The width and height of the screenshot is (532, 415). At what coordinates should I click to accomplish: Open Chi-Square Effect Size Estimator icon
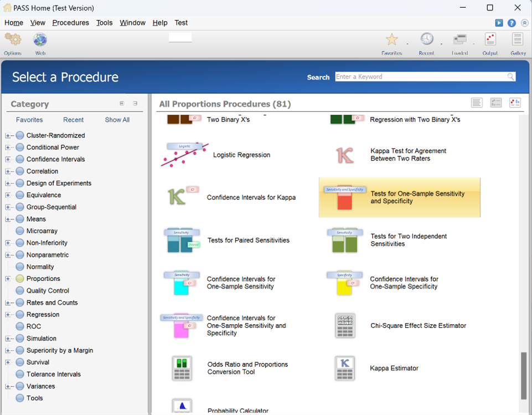click(345, 326)
